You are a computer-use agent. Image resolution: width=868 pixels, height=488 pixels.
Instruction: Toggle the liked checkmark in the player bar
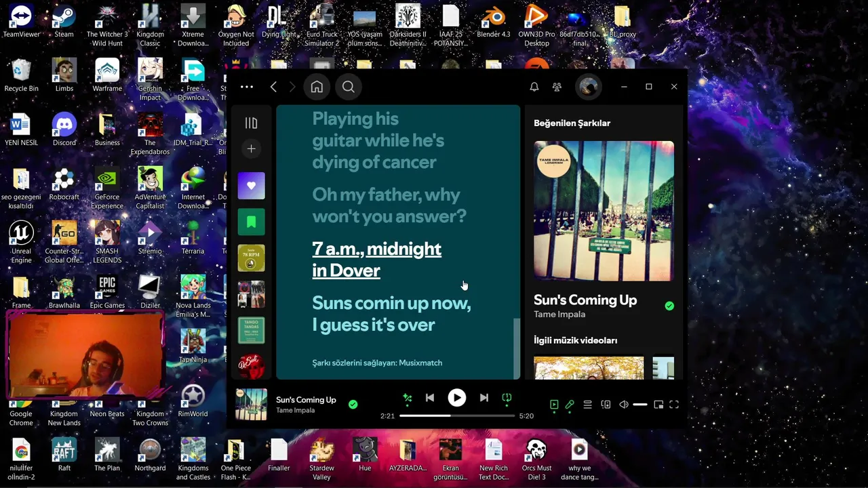point(353,405)
